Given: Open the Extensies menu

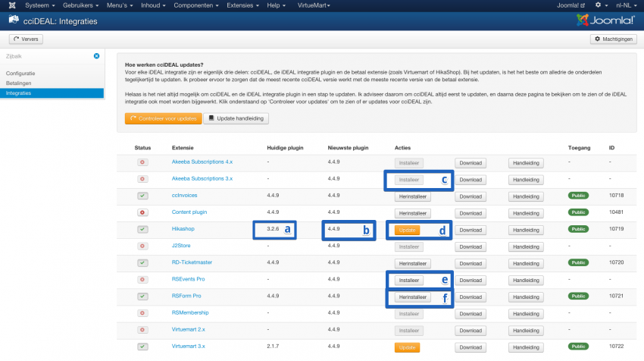Looking at the screenshot, I should [242, 5].
